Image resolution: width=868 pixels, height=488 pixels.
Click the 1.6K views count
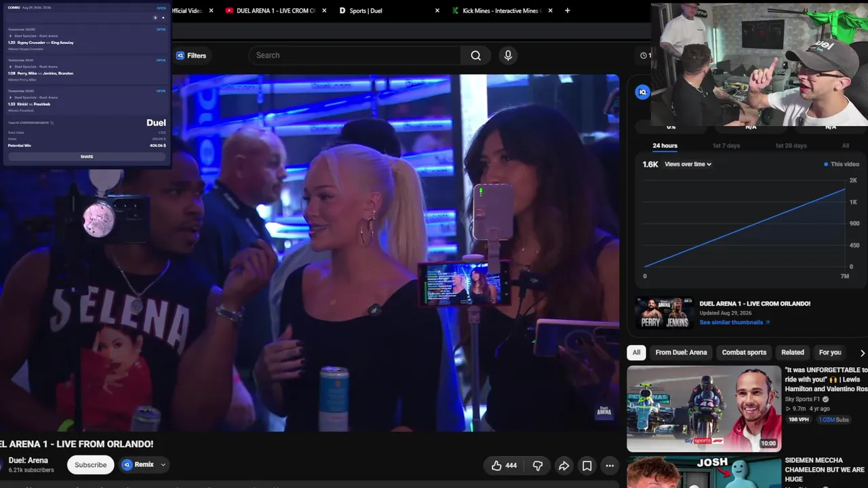pos(650,164)
